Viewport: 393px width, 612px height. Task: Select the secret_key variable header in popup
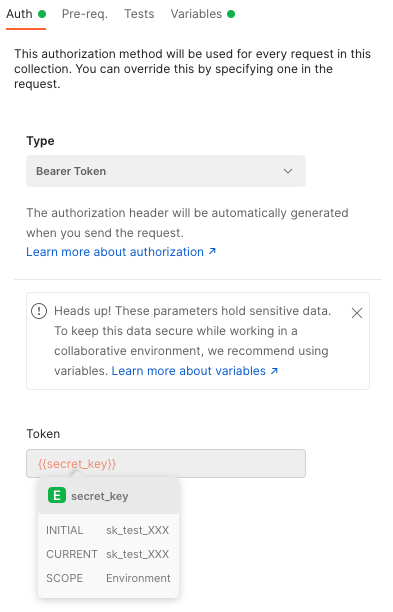[108, 496]
